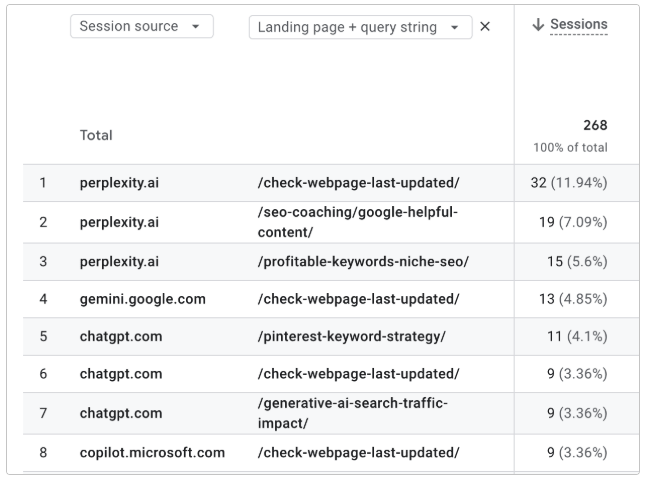645x478 pixels.
Task: Click /check-webpage-last-updated/ in copilot row
Action: [x=358, y=452]
